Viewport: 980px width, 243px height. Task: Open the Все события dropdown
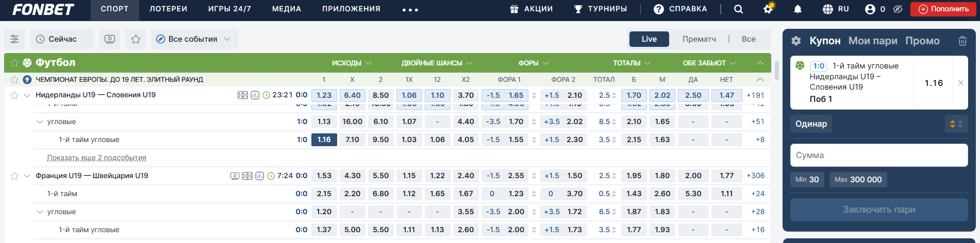[x=194, y=39]
